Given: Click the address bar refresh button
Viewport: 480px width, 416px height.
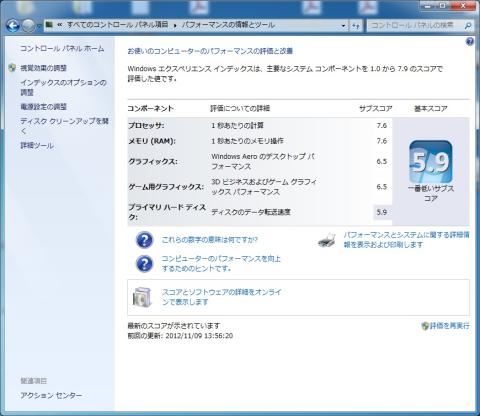Looking at the screenshot, I should (x=356, y=25).
